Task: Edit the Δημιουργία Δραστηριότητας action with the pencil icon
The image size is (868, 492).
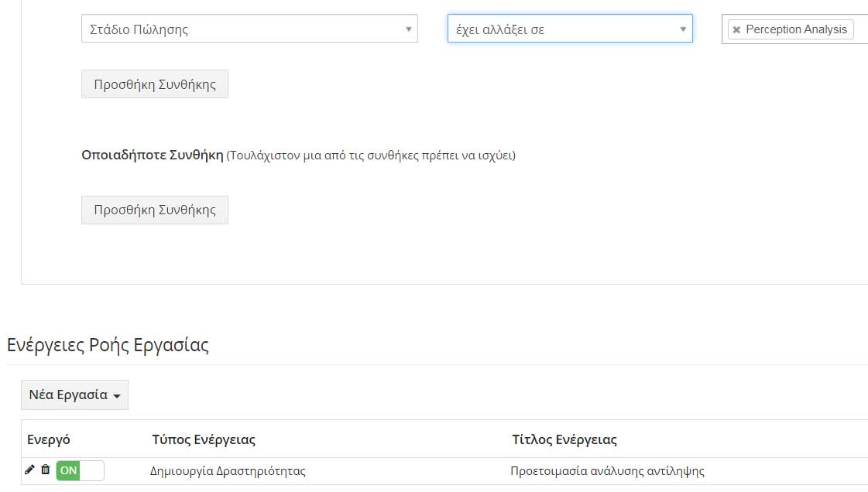Action: pos(29,470)
